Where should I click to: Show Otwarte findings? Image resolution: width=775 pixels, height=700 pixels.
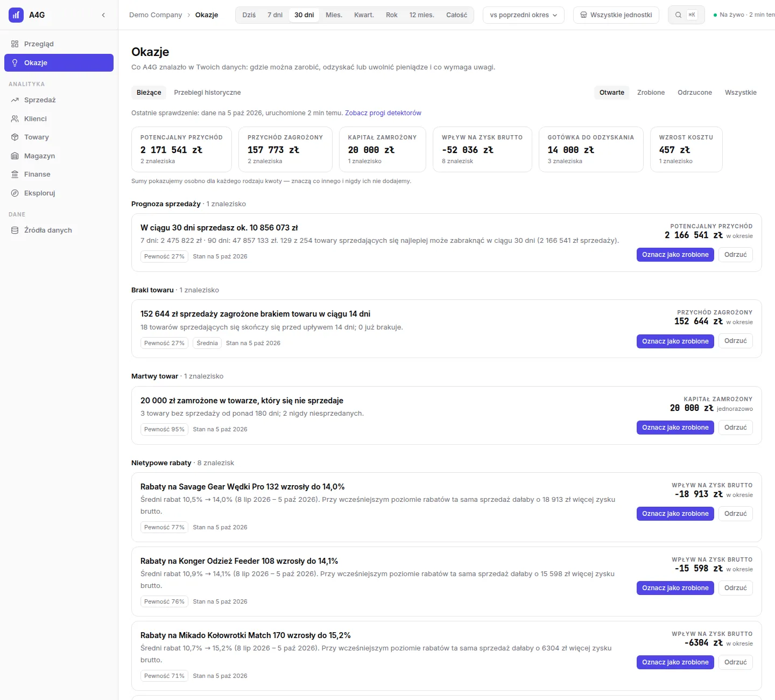click(612, 93)
